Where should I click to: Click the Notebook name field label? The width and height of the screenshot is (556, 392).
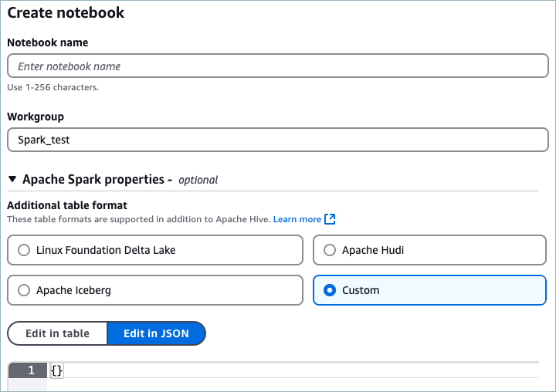coord(47,42)
